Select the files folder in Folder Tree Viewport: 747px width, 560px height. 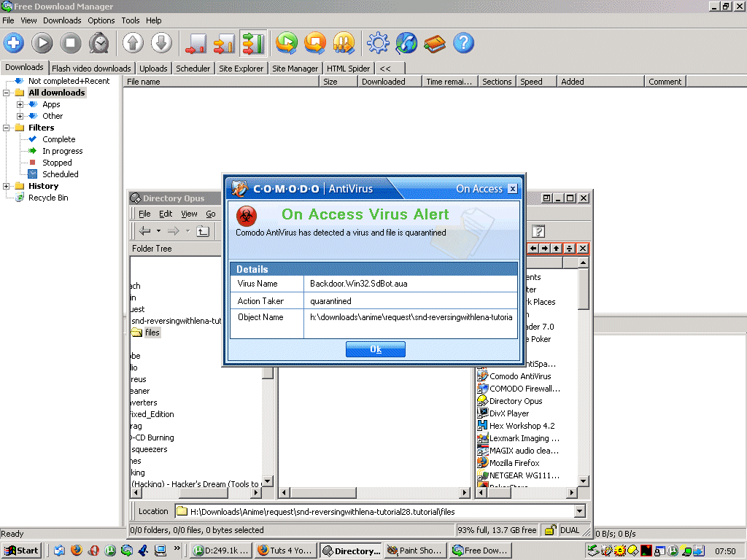coord(152,332)
